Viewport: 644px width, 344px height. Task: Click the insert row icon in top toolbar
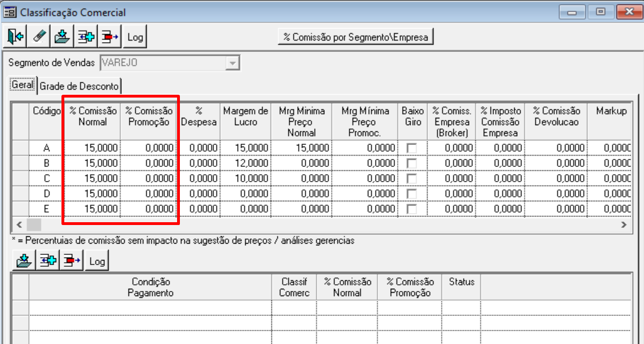[86, 37]
